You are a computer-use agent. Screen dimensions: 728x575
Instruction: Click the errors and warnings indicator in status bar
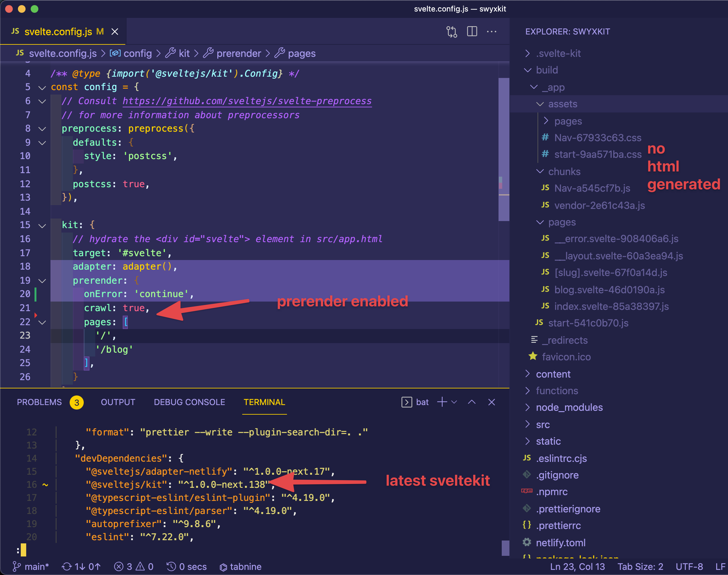[133, 567]
